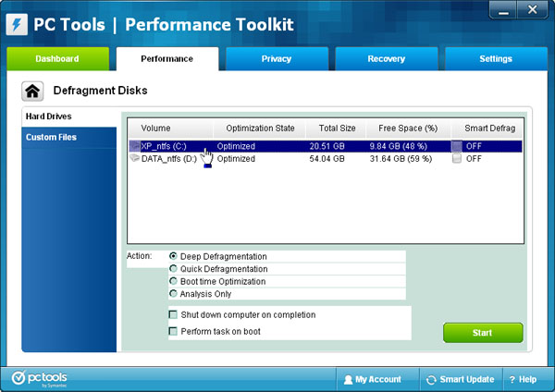The height and width of the screenshot is (392, 555).
Task: Switch to the Privacy tab
Action: 277,58
